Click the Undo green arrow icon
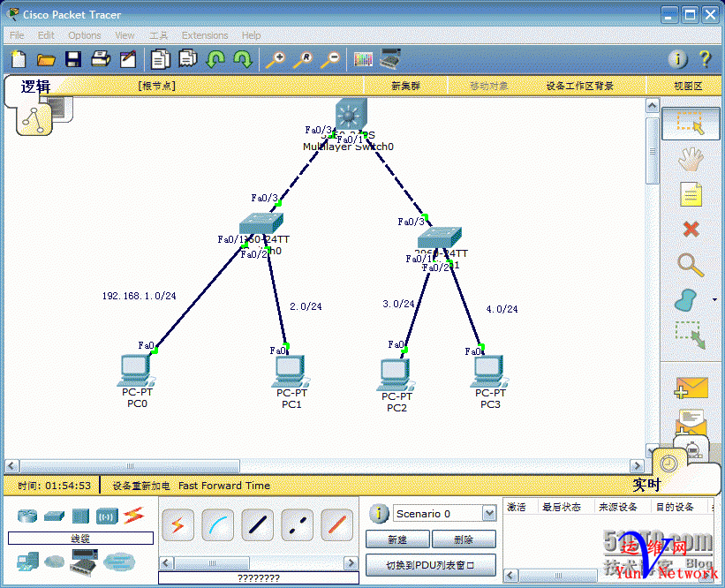The image size is (725, 588). 215,59
